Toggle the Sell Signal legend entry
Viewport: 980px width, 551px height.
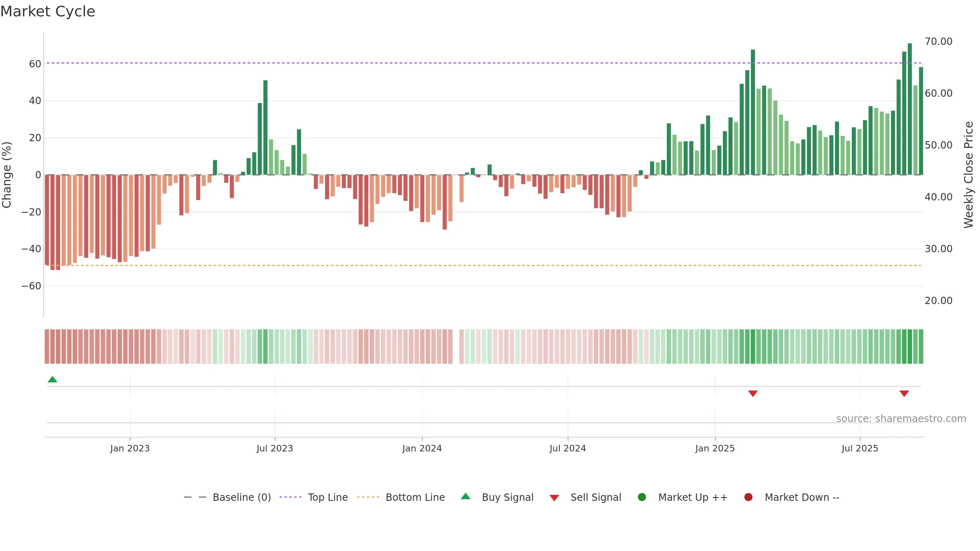585,498
